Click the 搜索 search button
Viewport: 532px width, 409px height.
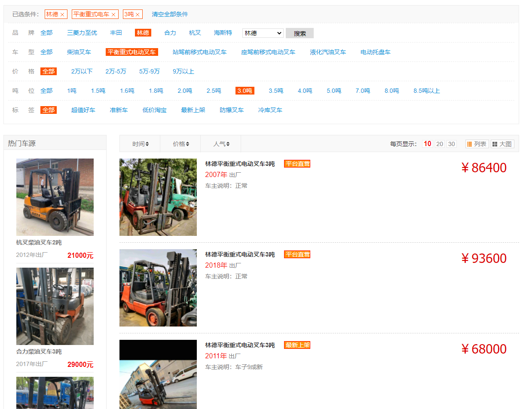300,33
